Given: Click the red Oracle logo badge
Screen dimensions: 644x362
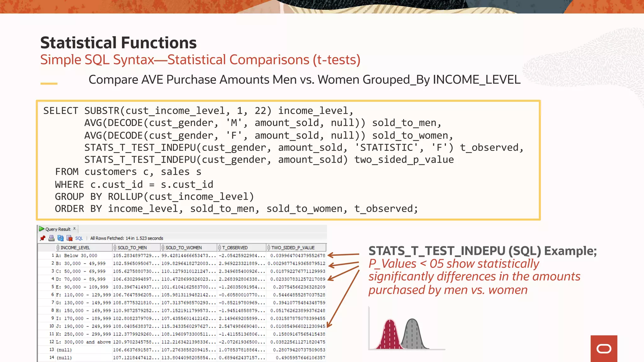Looking at the screenshot, I should click(604, 348).
